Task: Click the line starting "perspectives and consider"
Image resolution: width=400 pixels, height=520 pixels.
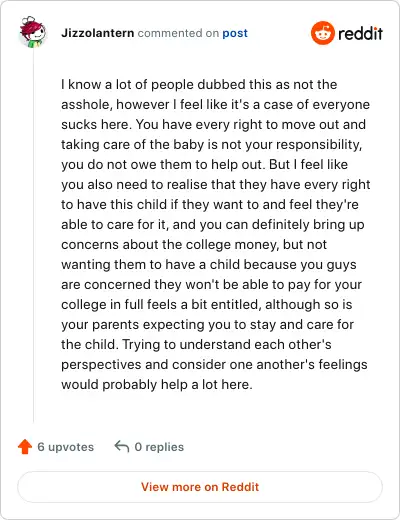Action: click(214, 364)
